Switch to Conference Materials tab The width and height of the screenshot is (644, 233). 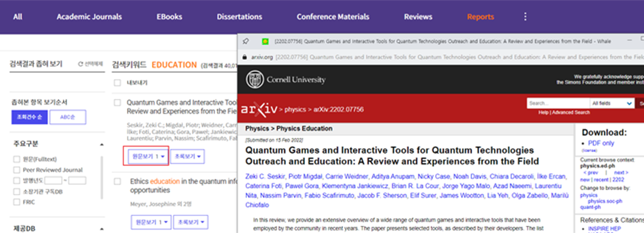[333, 17]
